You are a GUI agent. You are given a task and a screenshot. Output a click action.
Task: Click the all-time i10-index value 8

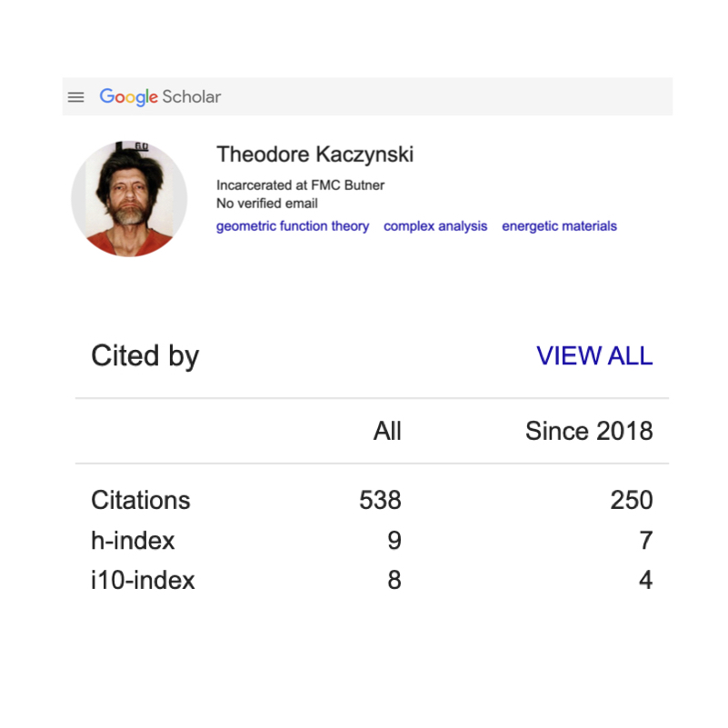[394, 580]
